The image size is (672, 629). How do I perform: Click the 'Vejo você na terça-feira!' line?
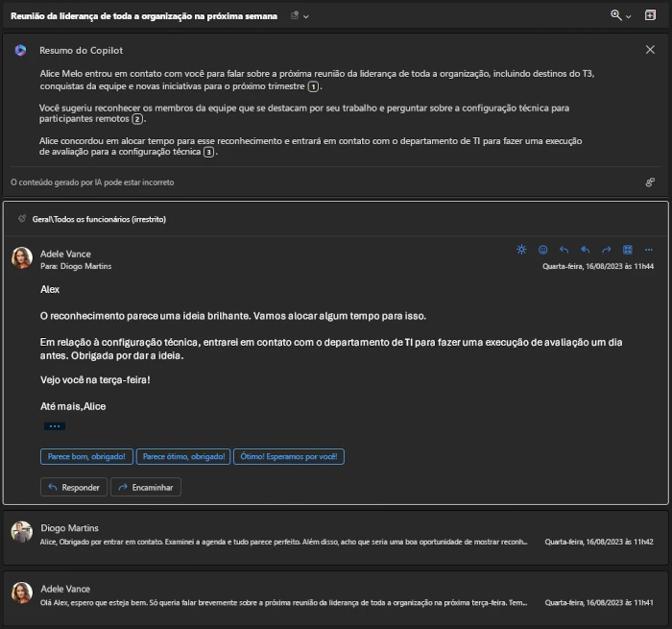click(x=95, y=380)
